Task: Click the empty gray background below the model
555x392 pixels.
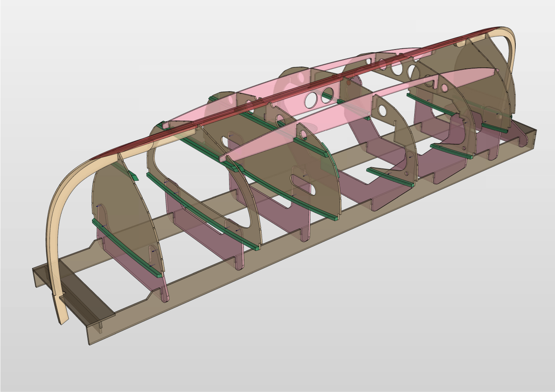Action: tap(317, 349)
